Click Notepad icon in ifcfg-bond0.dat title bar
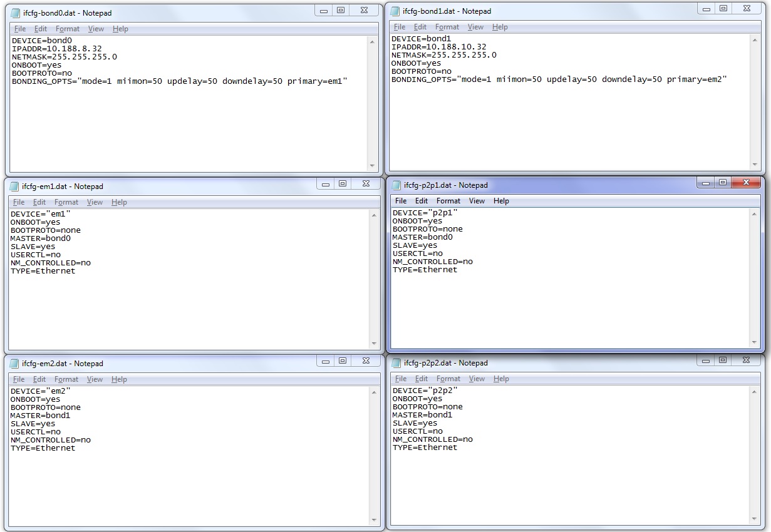The width and height of the screenshot is (771, 532). 16,13
